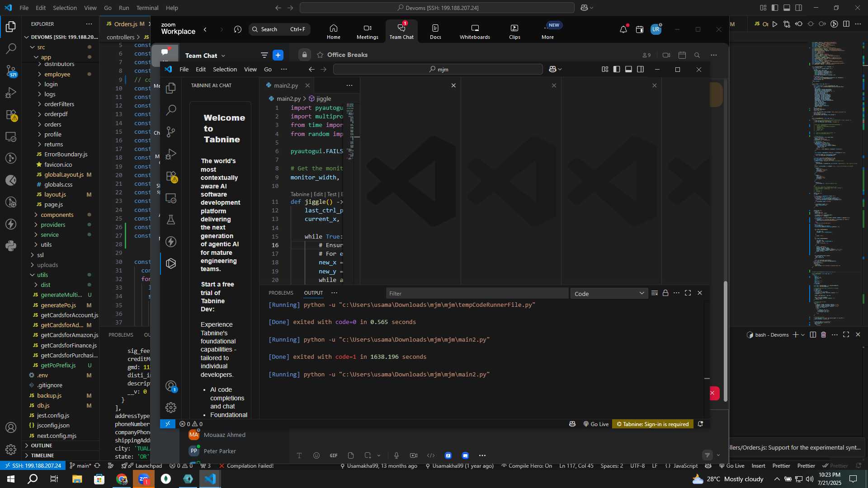The image size is (868, 488).
Task: Open Zoom Docs tab
Action: click(x=435, y=32)
